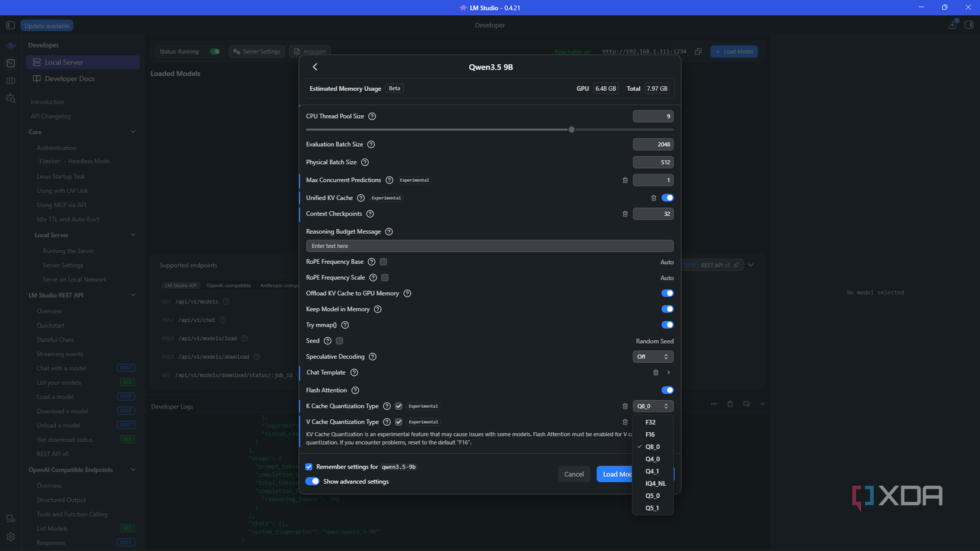
Task: Uncheck Remember settings for qwen3.5-9b
Action: (309, 467)
